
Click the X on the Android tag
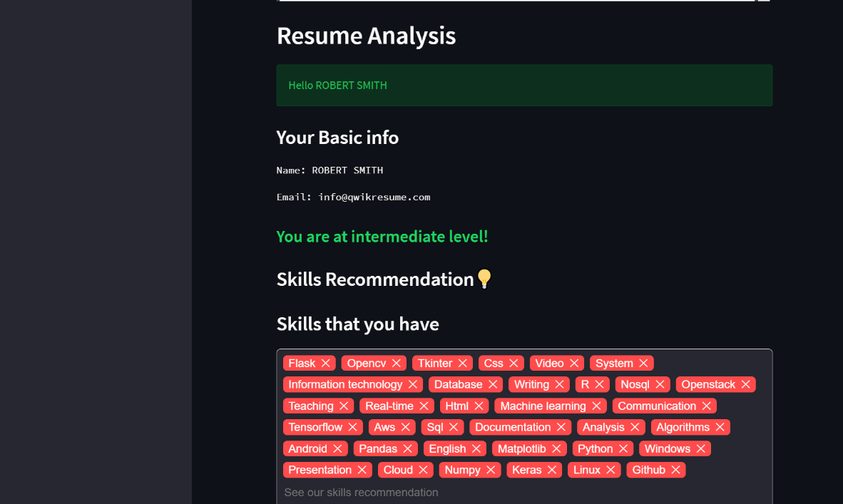pyautogui.click(x=339, y=448)
